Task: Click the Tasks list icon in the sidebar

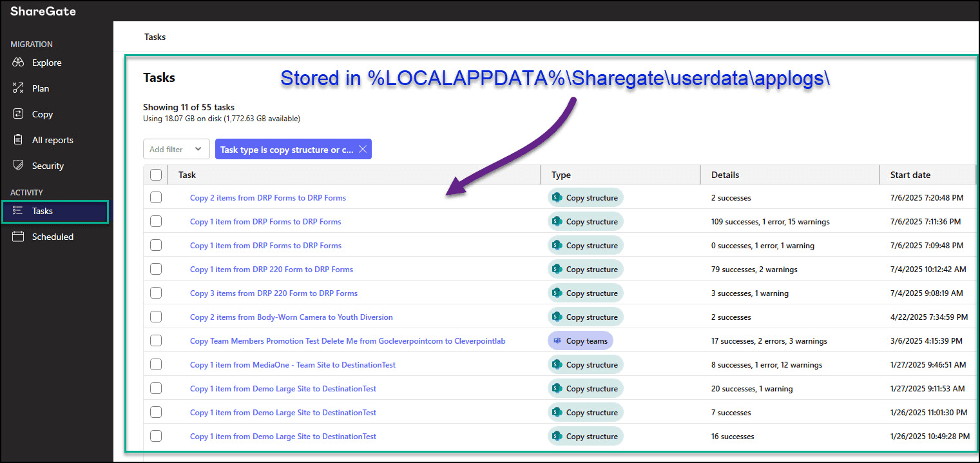Action: [x=19, y=211]
